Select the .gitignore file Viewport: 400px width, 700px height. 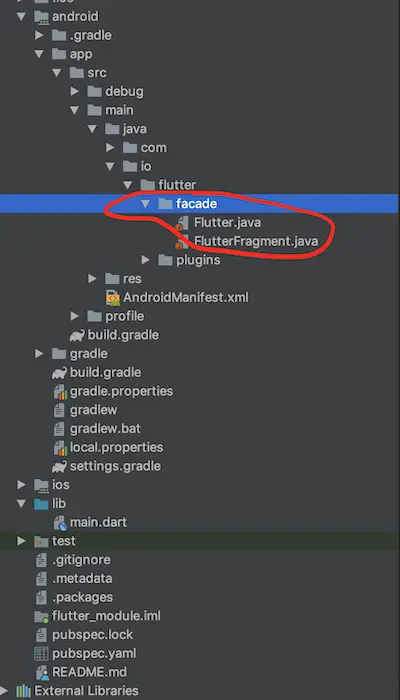pos(81,560)
